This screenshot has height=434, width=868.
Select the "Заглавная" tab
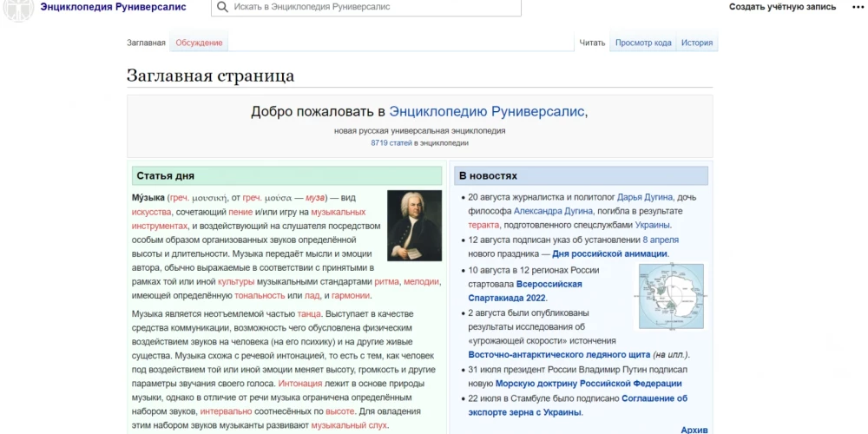[x=146, y=43]
